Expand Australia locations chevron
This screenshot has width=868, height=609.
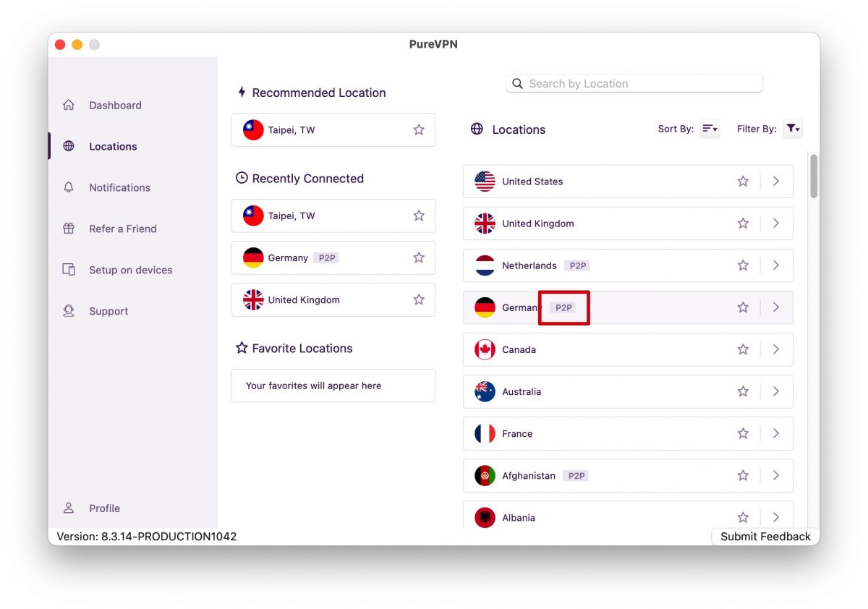776,391
